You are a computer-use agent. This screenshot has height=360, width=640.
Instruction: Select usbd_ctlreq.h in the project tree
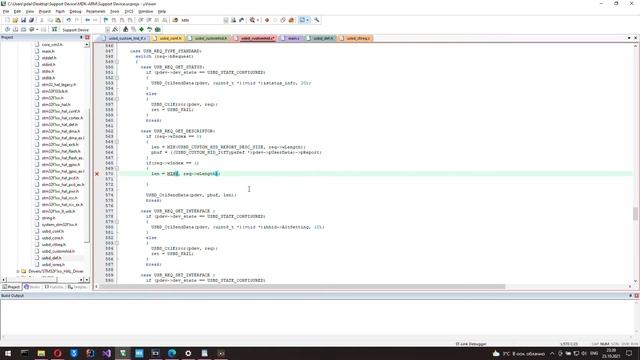(x=53, y=244)
